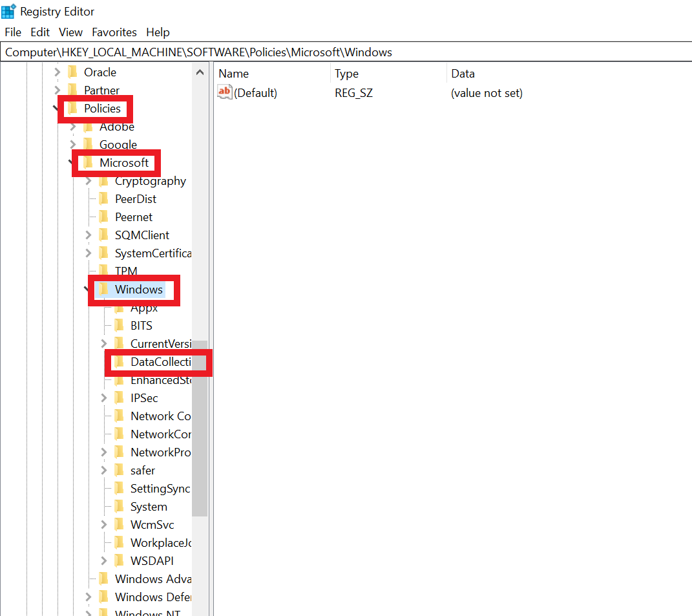
Task: Select the (Default) value entry
Action: click(257, 92)
